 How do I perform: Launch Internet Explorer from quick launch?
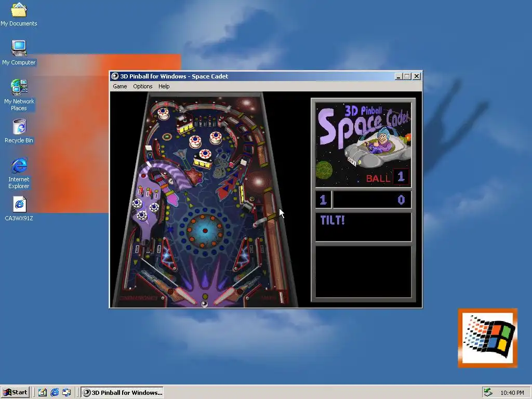tap(55, 393)
